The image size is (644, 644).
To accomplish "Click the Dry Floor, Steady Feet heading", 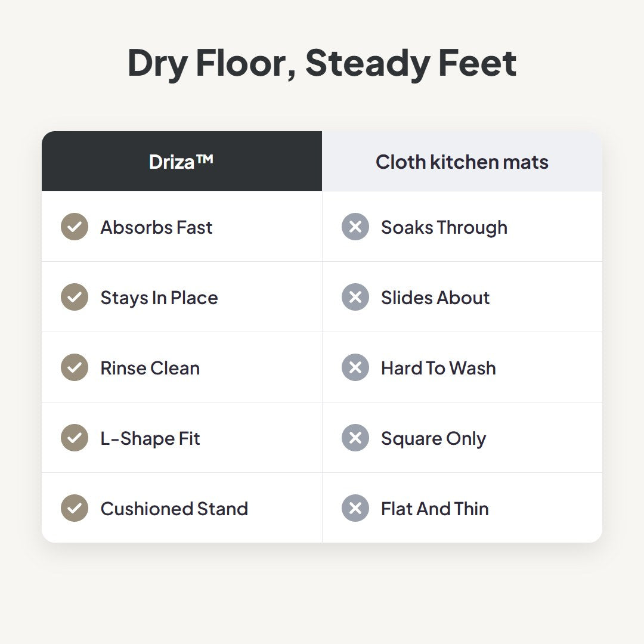I will coord(322,63).
